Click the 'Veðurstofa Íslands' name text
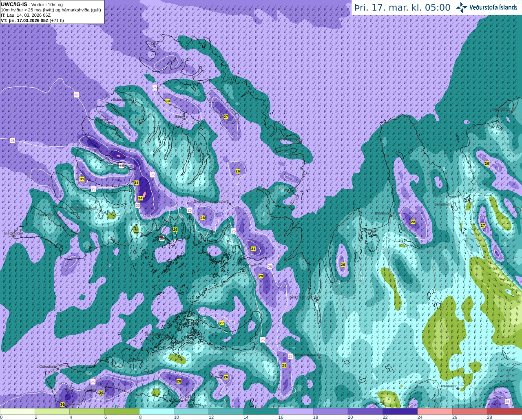 pos(493,7)
